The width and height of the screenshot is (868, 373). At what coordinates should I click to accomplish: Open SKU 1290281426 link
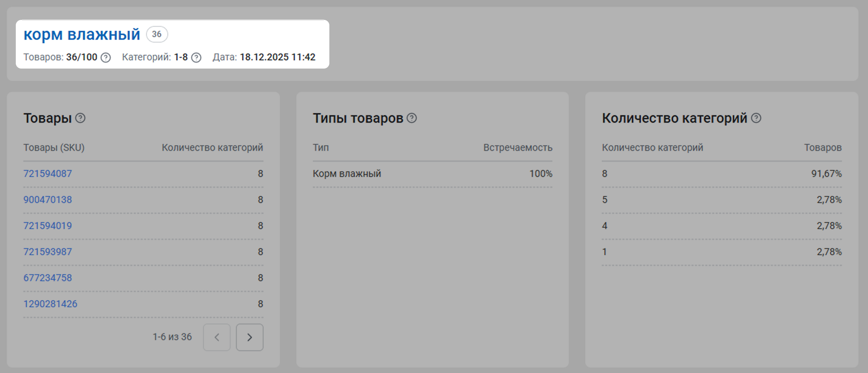point(50,304)
